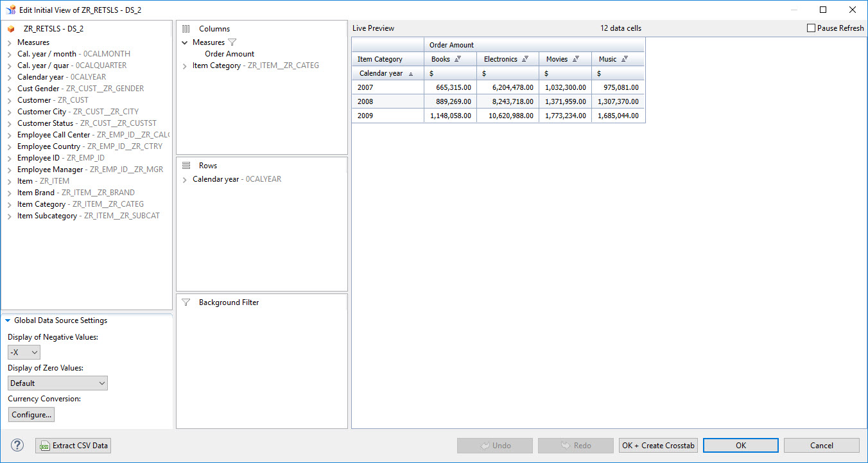Open Display of Zero Values dropdown
Screen dimensions: 868x463
pos(58,383)
